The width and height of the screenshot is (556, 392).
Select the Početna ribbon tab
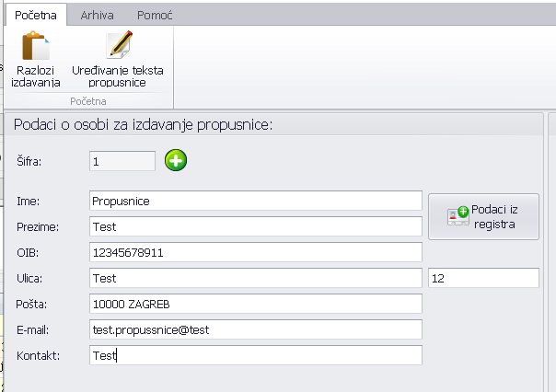tap(36, 16)
